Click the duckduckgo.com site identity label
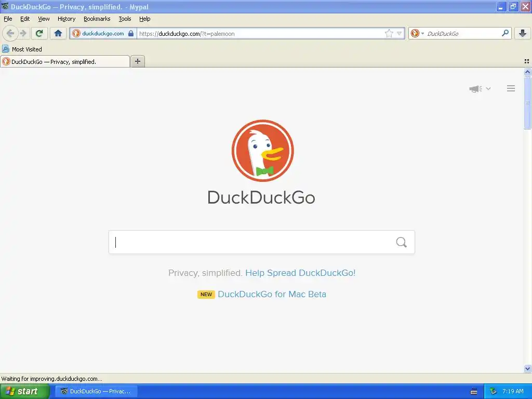Image resolution: width=532 pixels, height=399 pixels. pyautogui.click(x=103, y=33)
